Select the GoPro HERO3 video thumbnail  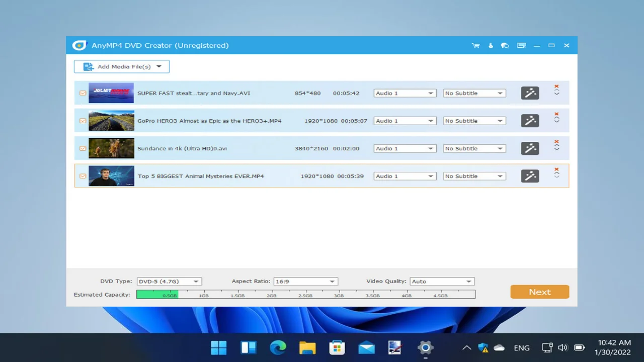tap(111, 121)
